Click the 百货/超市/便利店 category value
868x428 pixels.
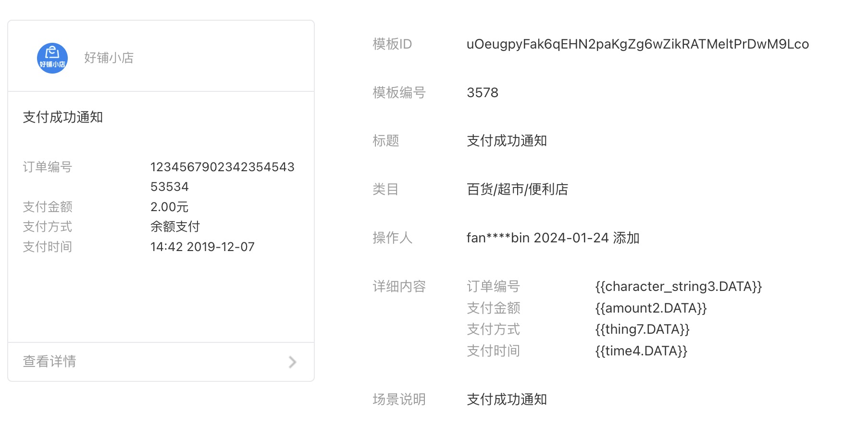pyautogui.click(x=517, y=189)
